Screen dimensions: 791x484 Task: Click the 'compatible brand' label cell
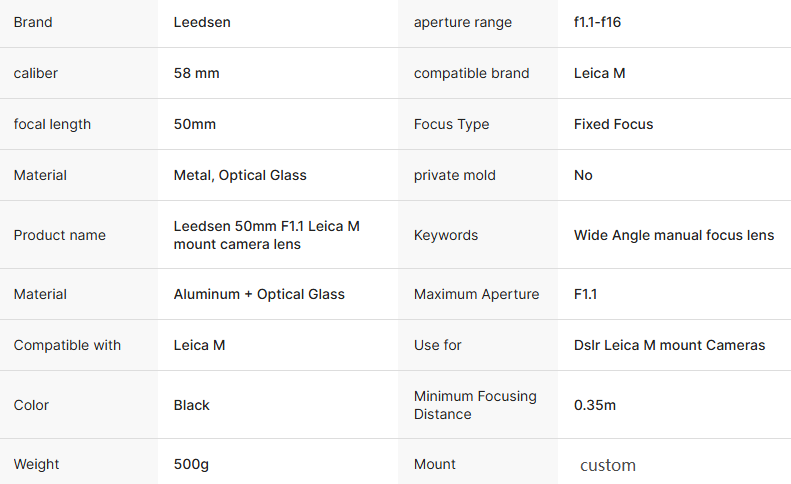[471, 73]
